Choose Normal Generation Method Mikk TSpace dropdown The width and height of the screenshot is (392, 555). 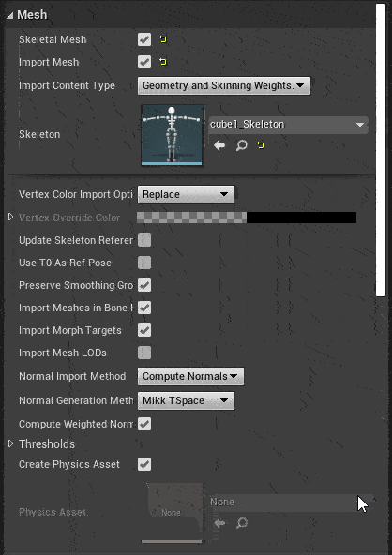[x=186, y=400]
